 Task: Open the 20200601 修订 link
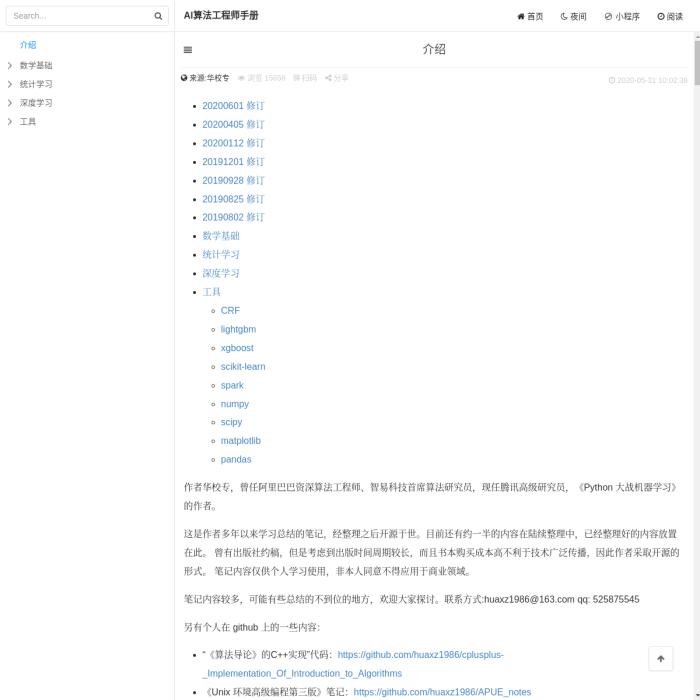point(233,106)
